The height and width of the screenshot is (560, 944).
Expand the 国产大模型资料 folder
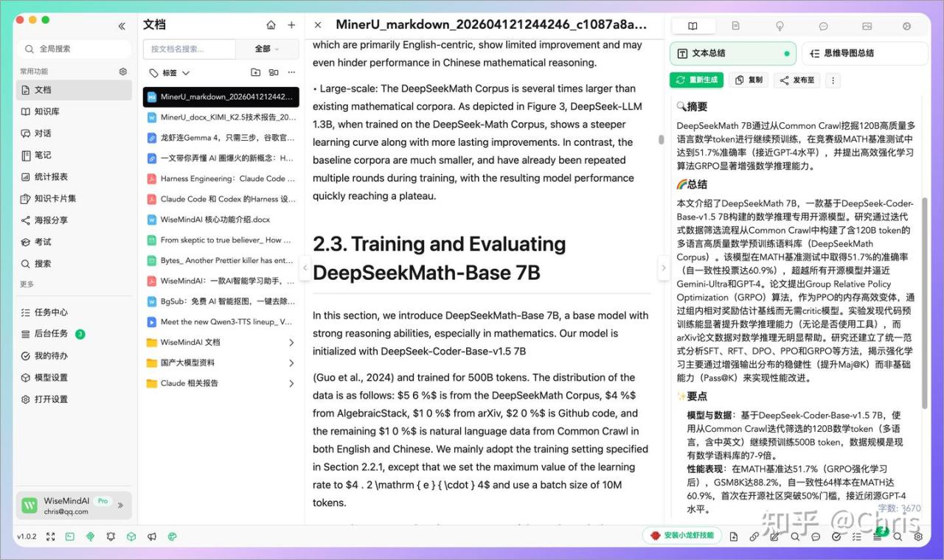pos(291,363)
